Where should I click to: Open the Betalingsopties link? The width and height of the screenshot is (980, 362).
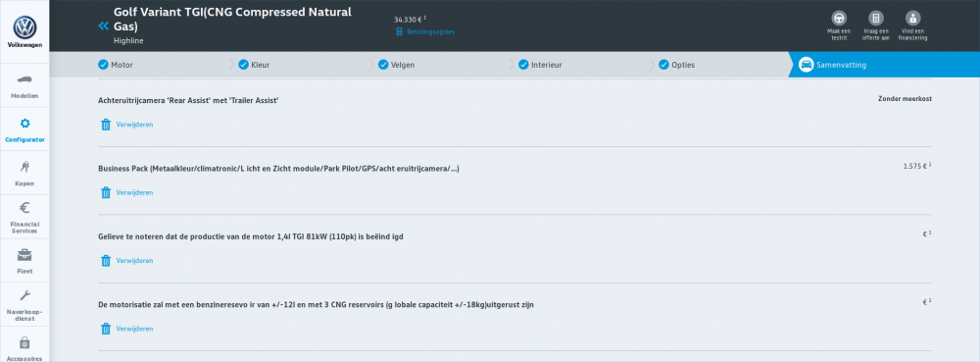tap(430, 32)
